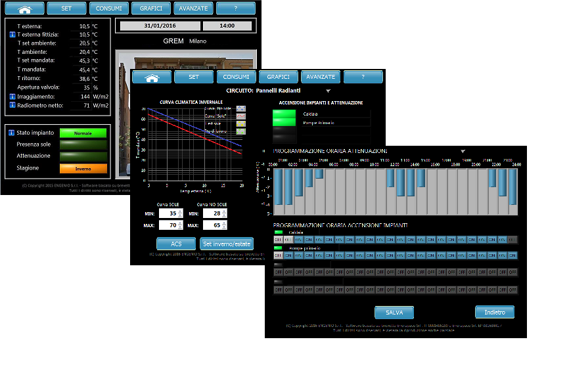Click large green Pompe primario status indicator
The image size is (569, 392).
pyautogui.click(x=284, y=122)
